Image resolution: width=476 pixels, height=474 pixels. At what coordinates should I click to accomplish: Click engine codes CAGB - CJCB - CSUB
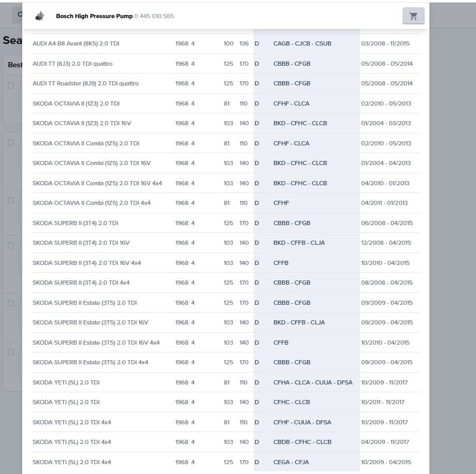click(x=302, y=43)
